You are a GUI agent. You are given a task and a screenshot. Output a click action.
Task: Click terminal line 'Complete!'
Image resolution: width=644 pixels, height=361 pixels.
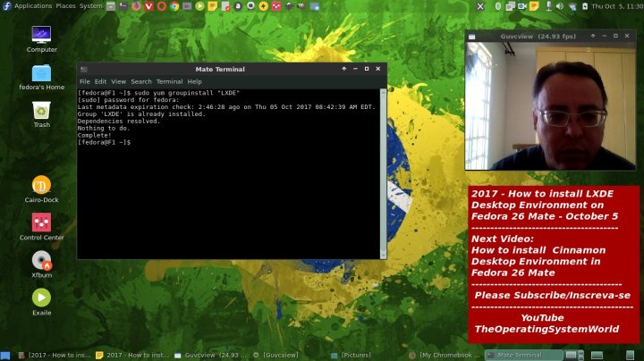[94, 135]
